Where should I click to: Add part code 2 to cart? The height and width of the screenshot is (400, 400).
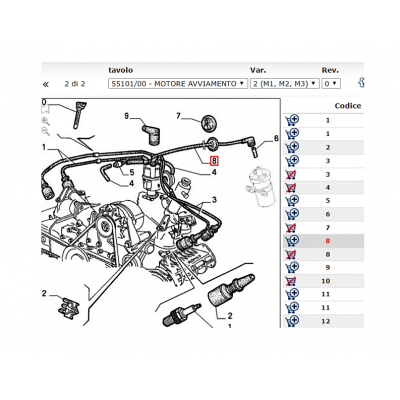coord(292,147)
